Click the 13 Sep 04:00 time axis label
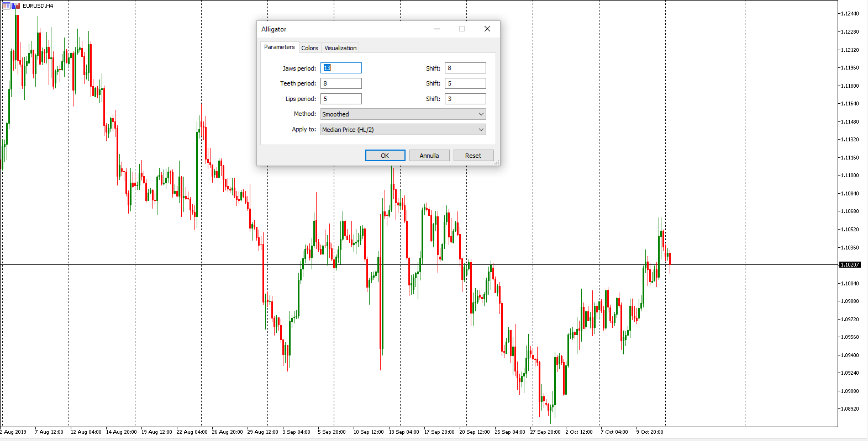Image resolution: width=868 pixels, height=441 pixels. [x=404, y=432]
